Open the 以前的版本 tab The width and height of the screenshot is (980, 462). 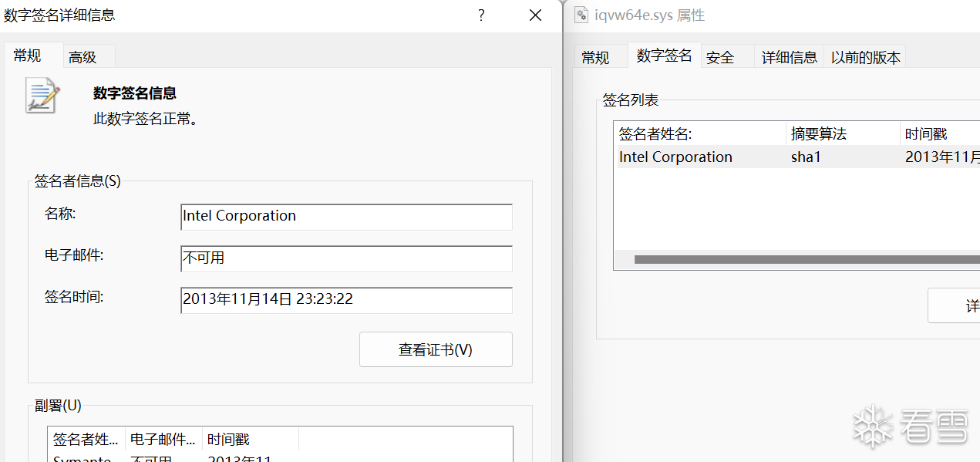pos(865,58)
